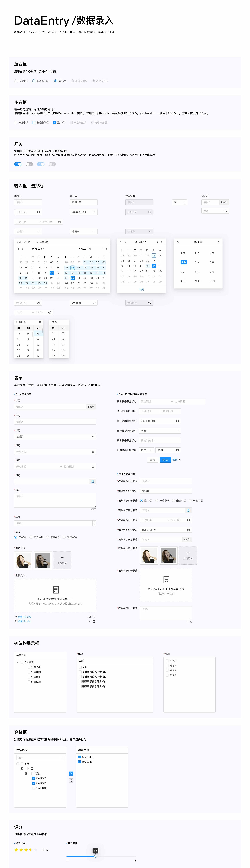This screenshot has height=868, width=250.
Task: Click 今天 link in 2015年 1月 calendar
Action: click(x=141, y=289)
